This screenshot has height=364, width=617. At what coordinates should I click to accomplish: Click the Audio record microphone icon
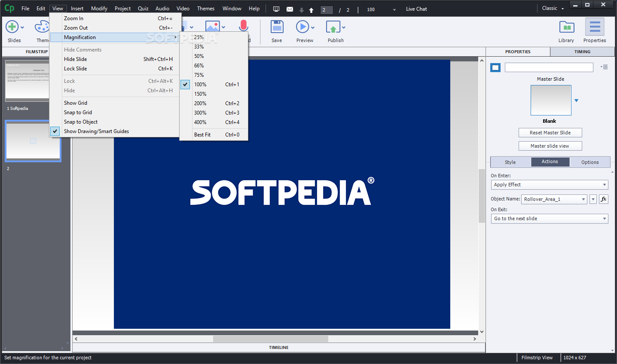[244, 26]
